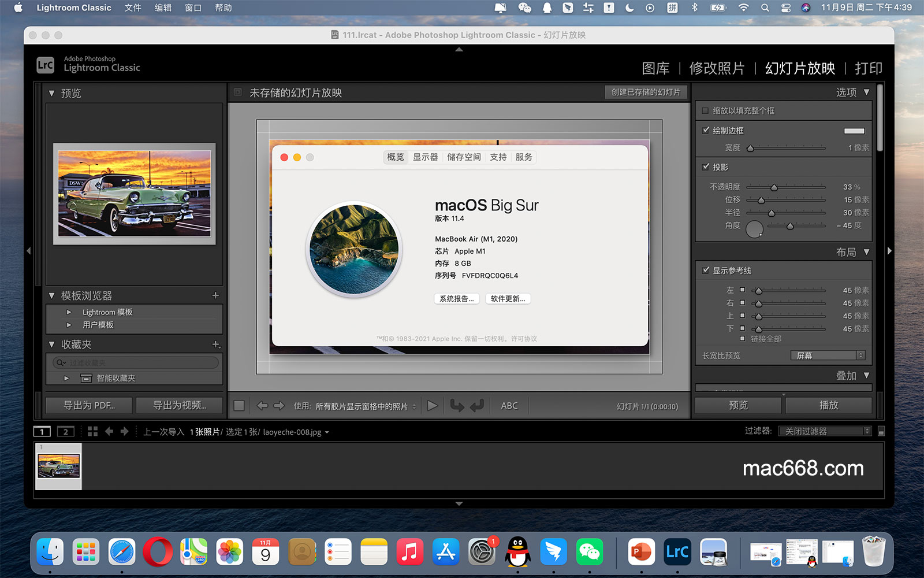Open the 文件 menu

(x=133, y=8)
